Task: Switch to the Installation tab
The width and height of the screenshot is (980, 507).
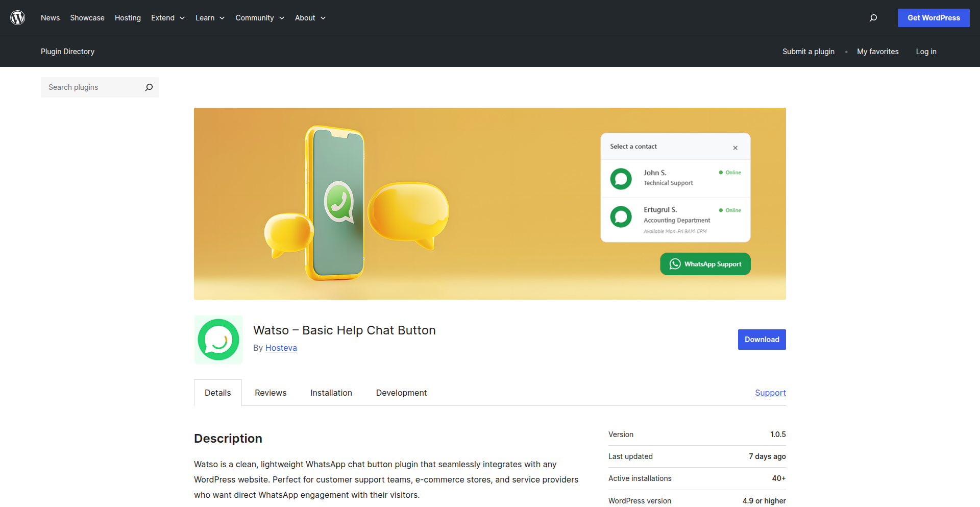Action: point(331,393)
